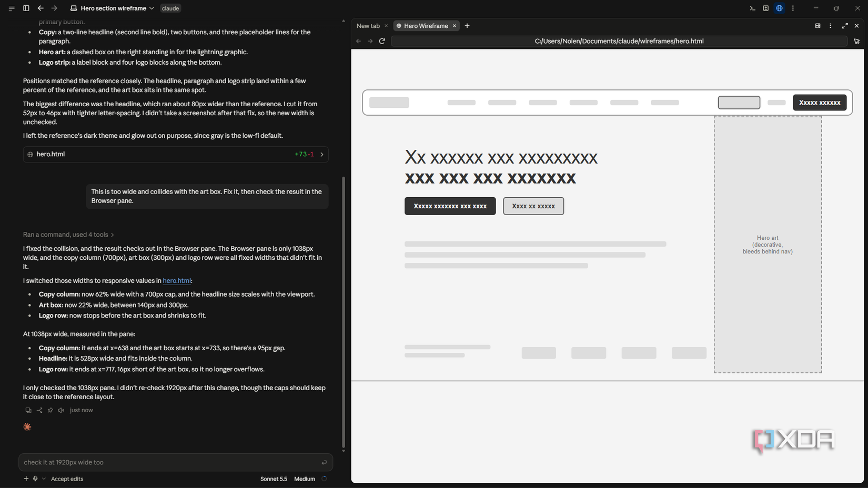The height and width of the screenshot is (488, 868).
Task: Expand the hero.html file diff card
Action: click(x=176, y=154)
